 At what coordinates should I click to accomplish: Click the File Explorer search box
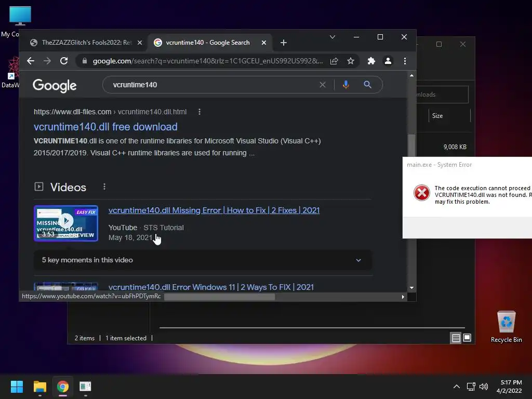(442, 95)
